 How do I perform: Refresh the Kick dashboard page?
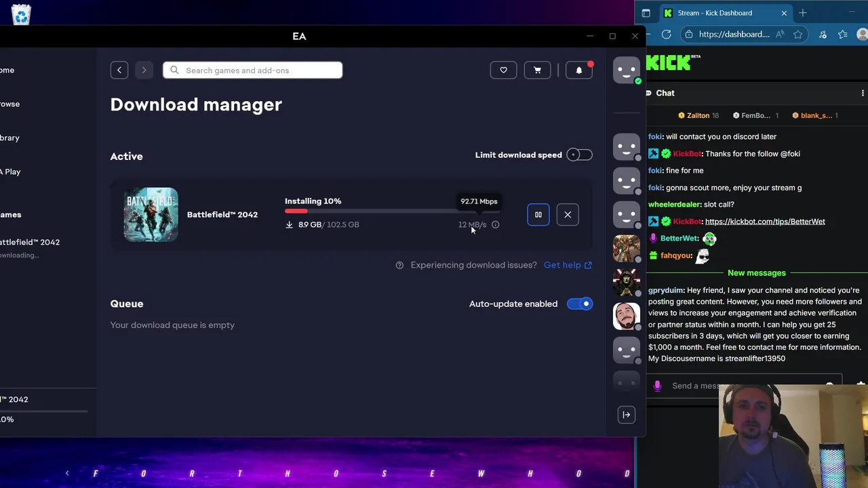coord(667,34)
